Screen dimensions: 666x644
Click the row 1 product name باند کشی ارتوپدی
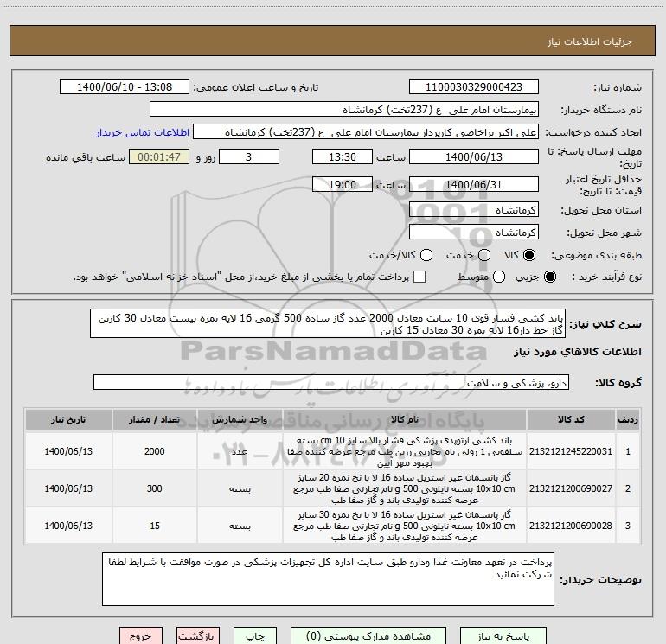point(405,451)
